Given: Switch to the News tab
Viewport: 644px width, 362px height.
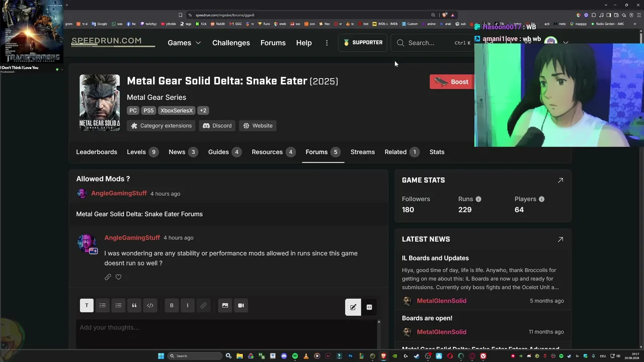Looking at the screenshot, I should [x=183, y=152].
